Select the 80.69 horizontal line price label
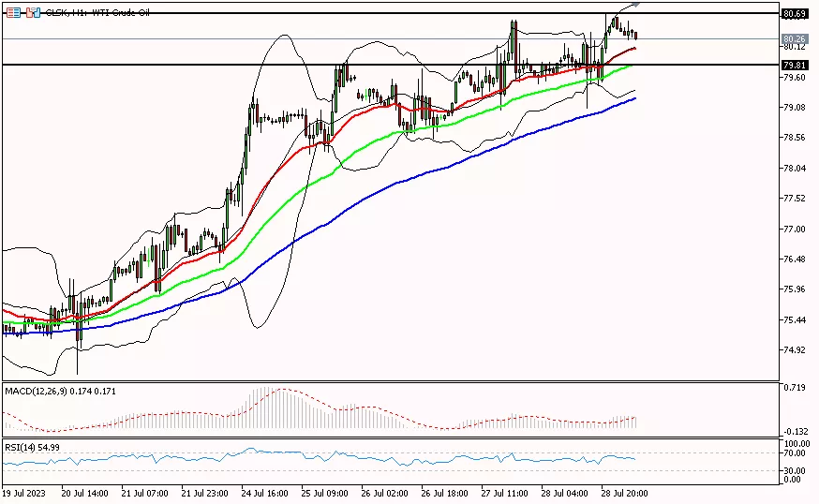Screen dimensions: 819x504 coord(794,13)
